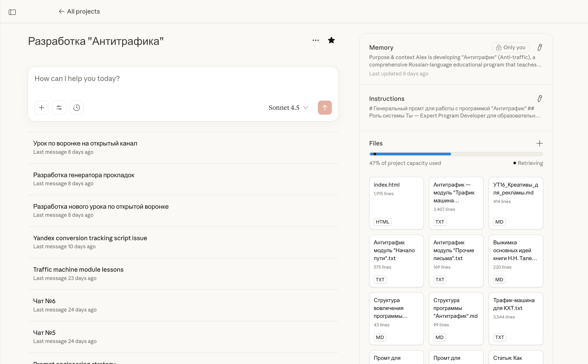Open the tools settings sliders icon

[59, 108]
